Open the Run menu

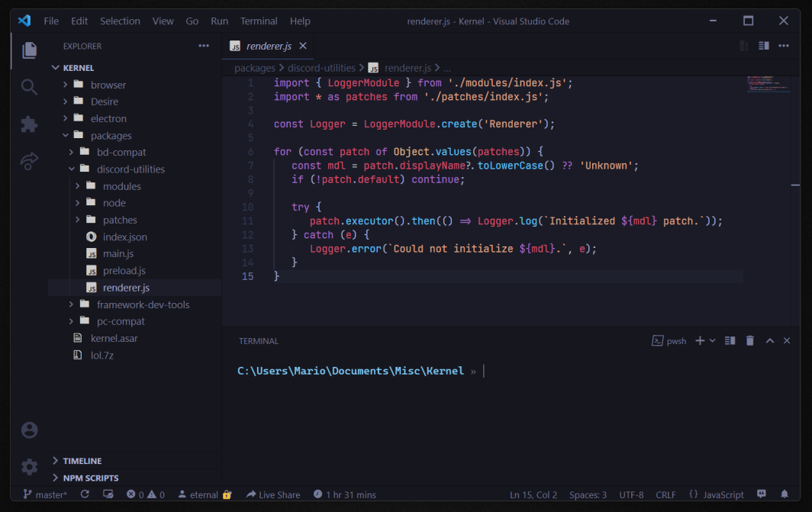point(219,21)
